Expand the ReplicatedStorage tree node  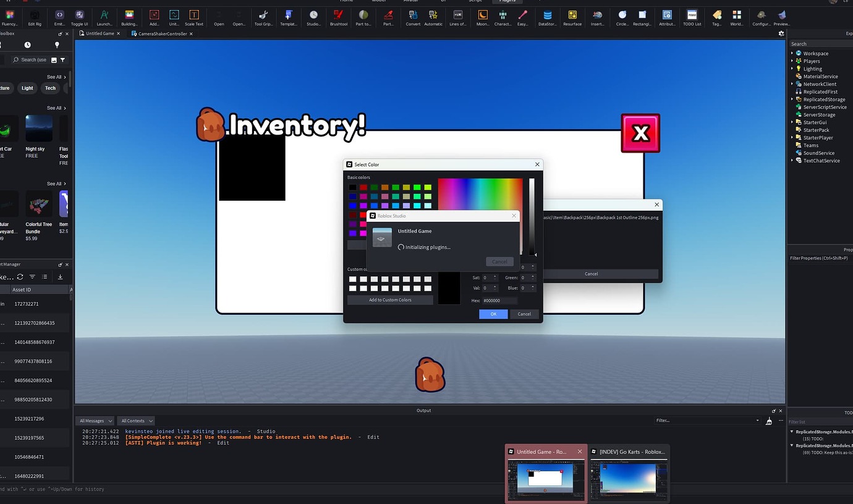[792, 99]
